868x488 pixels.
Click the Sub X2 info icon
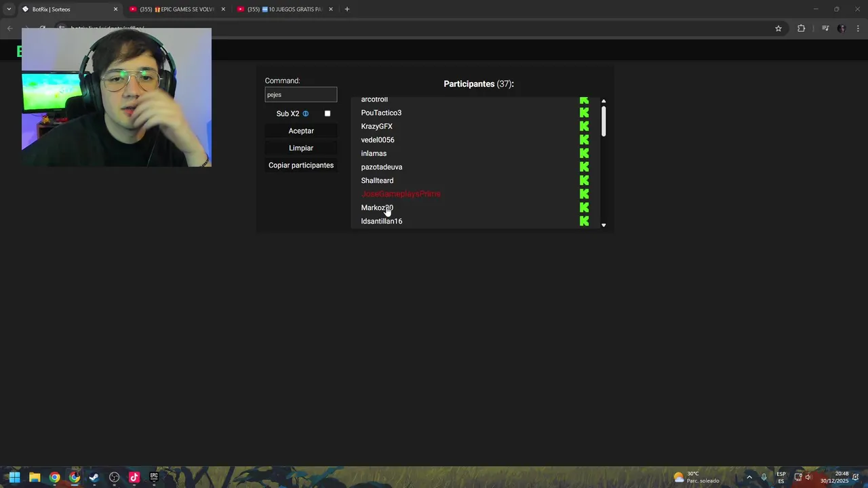tap(305, 114)
